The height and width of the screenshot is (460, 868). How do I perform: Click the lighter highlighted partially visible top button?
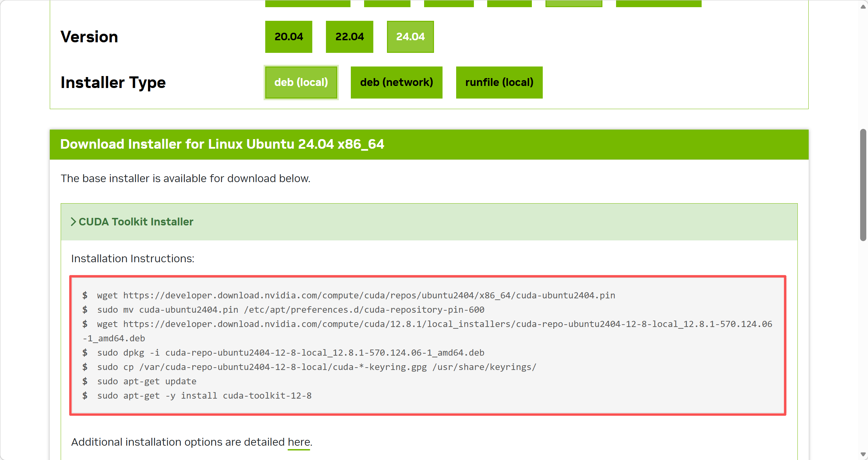tap(573, 3)
